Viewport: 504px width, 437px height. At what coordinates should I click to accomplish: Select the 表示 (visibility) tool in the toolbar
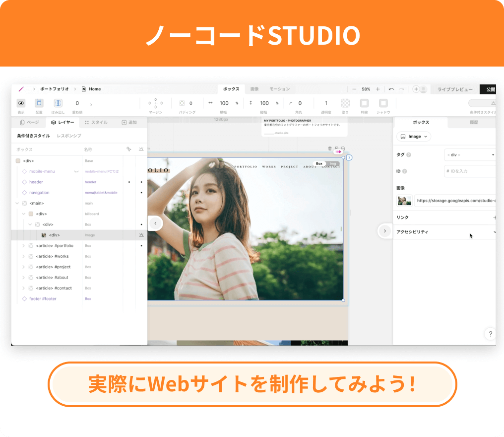coord(20,103)
